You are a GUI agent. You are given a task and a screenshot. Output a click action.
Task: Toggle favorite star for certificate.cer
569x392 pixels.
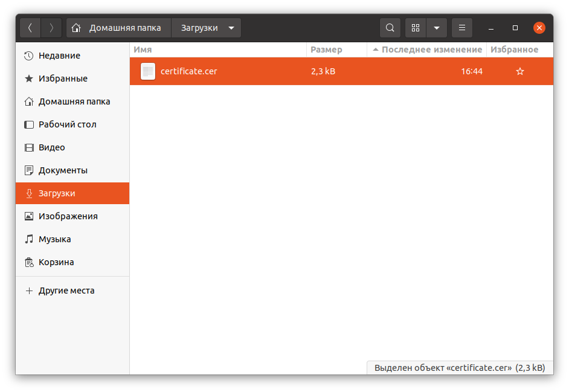(x=520, y=71)
